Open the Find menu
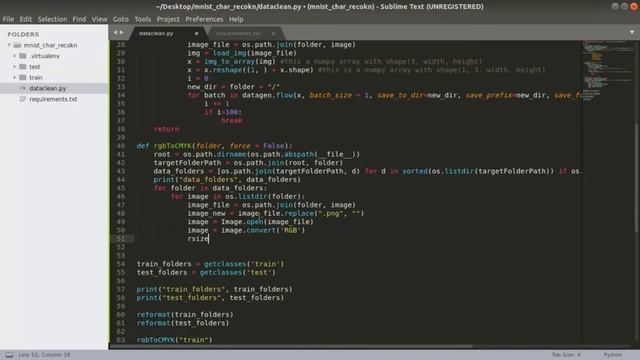This screenshot has width=640, height=360. (79, 19)
